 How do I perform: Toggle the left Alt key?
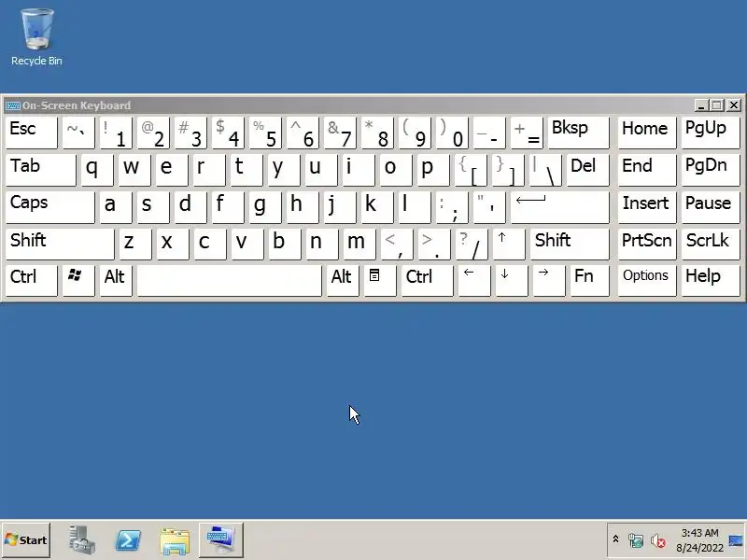[x=116, y=281]
